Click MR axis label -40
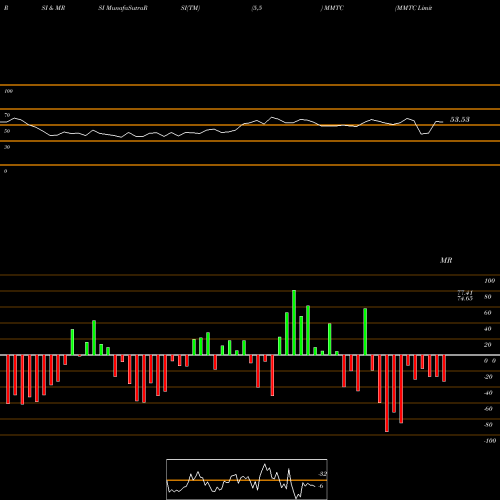 488,393
